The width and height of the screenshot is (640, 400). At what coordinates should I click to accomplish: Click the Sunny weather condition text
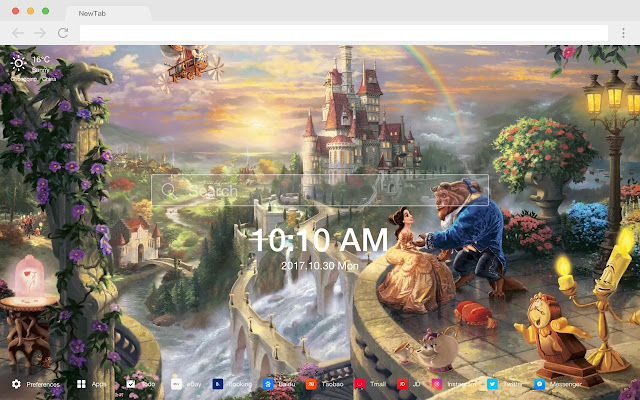pyautogui.click(x=40, y=71)
